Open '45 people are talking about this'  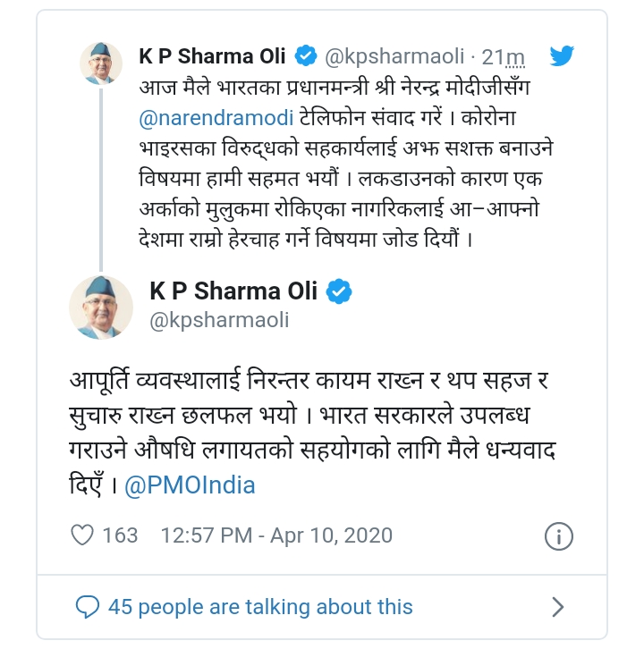(260, 607)
